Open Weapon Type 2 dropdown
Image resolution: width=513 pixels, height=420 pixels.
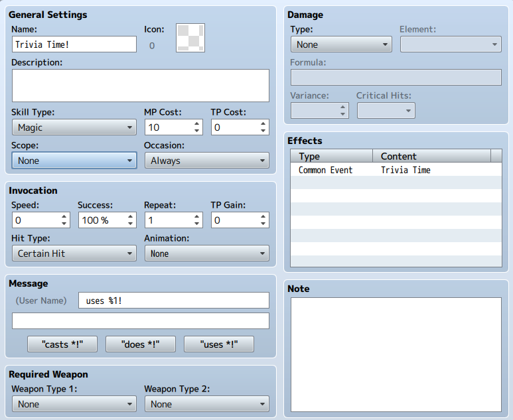[x=206, y=404]
